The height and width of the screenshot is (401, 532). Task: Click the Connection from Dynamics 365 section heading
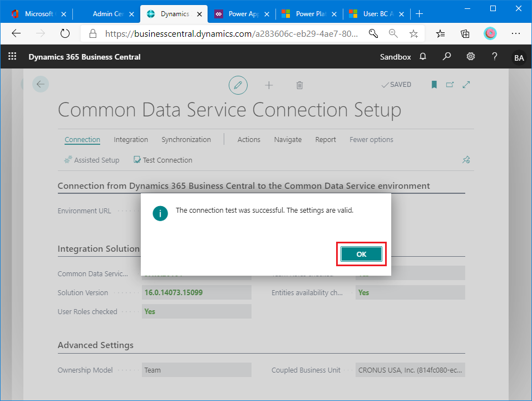[x=244, y=185]
